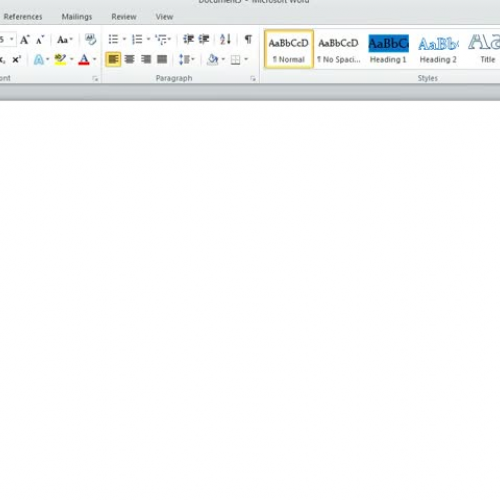Switch to the Review tab
This screenshot has height=500, width=500.
point(124,17)
